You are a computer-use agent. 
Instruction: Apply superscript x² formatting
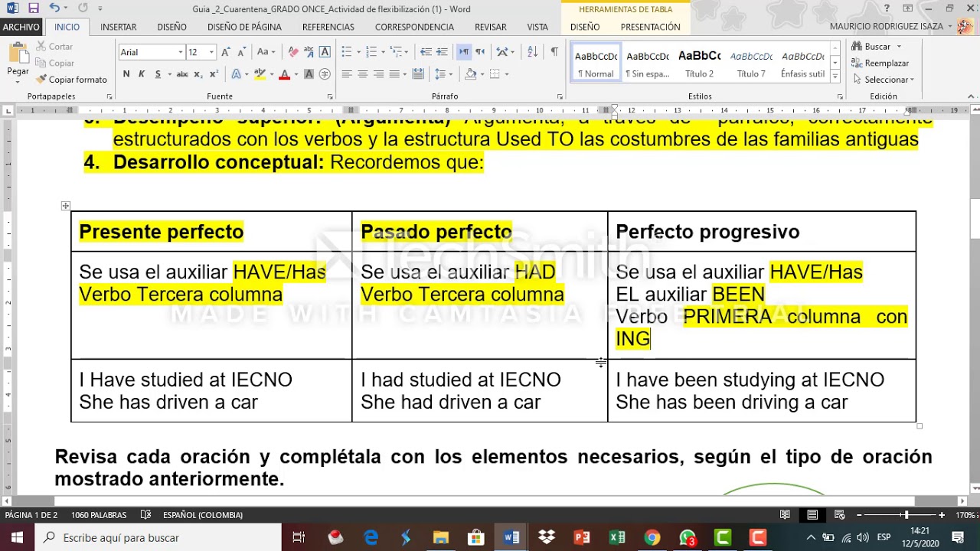[212, 74]
